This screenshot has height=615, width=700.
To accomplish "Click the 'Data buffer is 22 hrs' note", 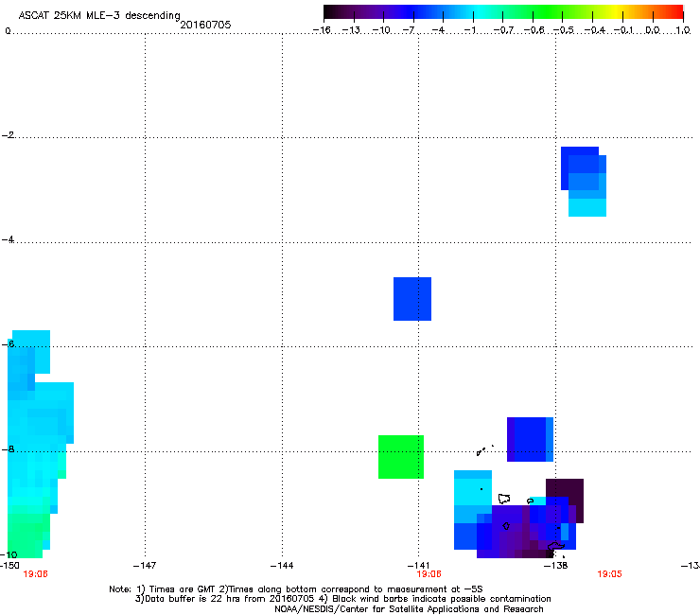I will (342, 599).
